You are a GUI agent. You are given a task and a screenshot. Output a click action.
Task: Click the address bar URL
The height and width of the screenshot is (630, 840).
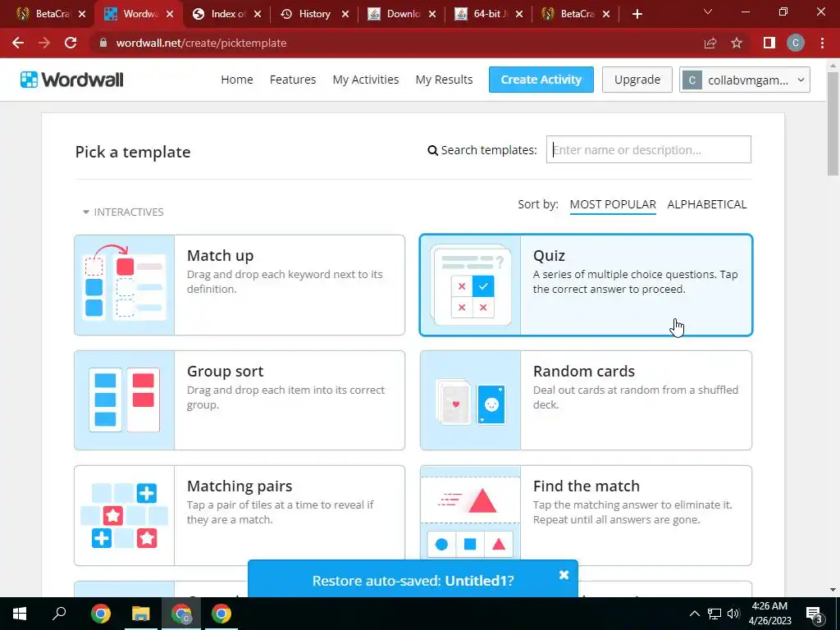click(202, 43)
